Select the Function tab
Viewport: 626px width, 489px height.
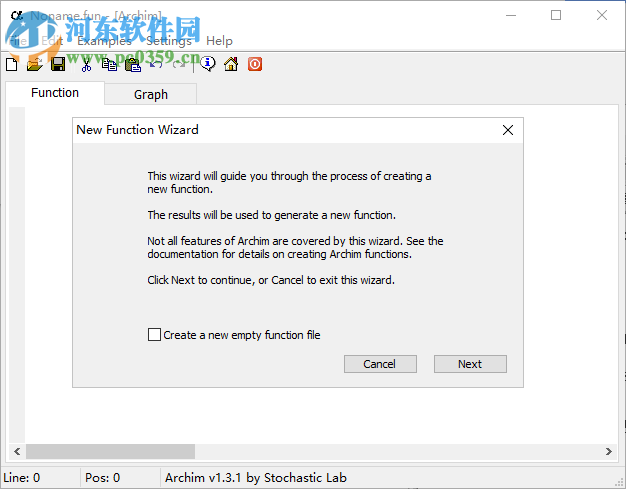(x=55, y=93)
